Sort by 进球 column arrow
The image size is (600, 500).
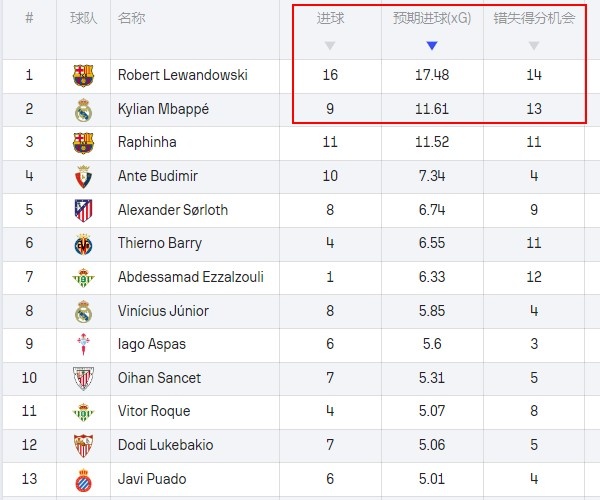tap(330, 46)
